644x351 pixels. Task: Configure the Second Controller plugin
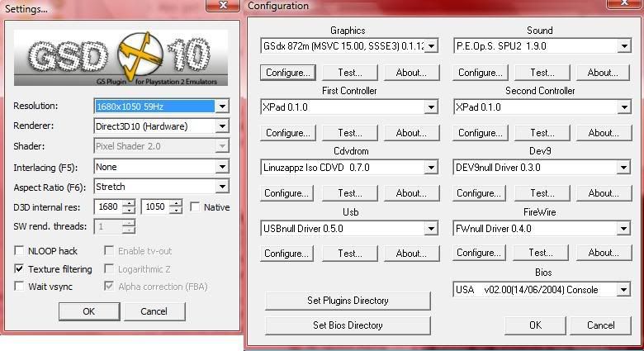(x=481, y=133)
